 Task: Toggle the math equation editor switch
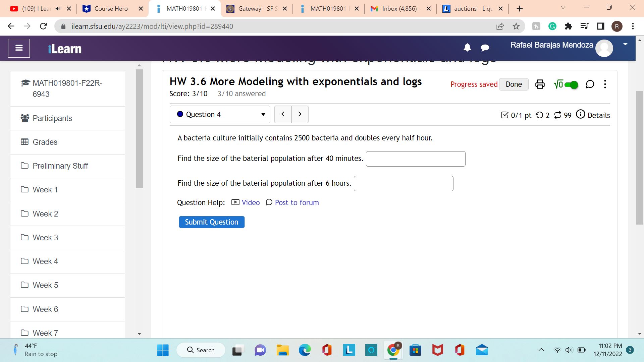[571, 84]
